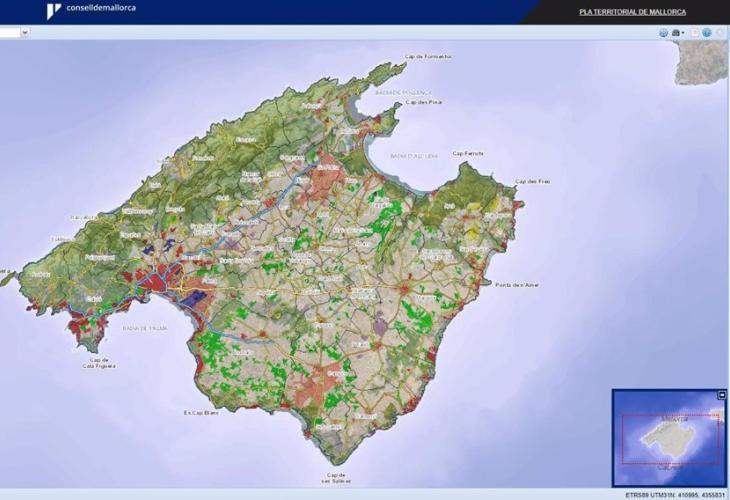Screen dimensions: 730x500
Task: Click the ETRS89 UTM31N coordinates readout
Action: (x=675, y=494)
